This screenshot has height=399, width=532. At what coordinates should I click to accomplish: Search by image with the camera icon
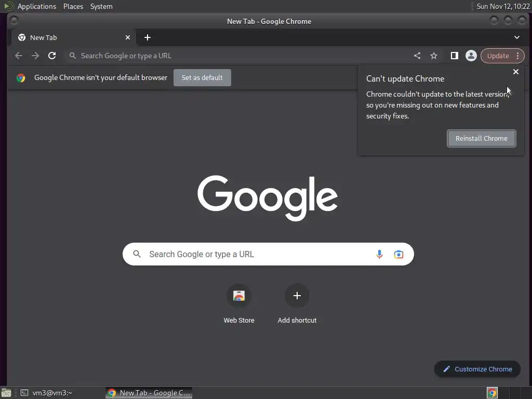coord(398,254)
